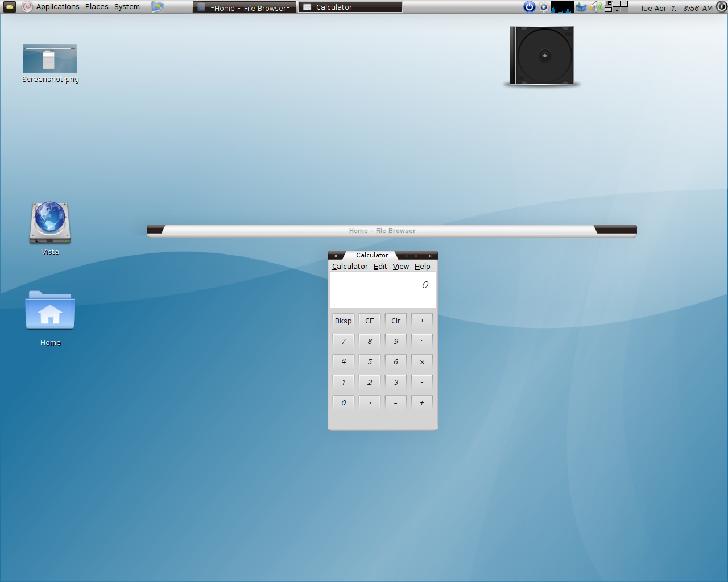
Task: Click the yellow icon at panel's left edge
Action: pyautogui.click(x=10, y=7)
